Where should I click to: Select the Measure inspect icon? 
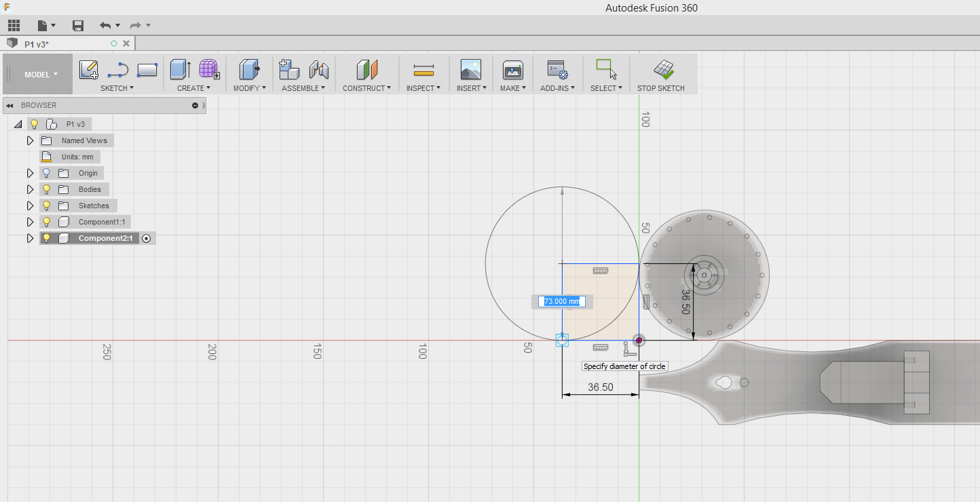point(423,69)
